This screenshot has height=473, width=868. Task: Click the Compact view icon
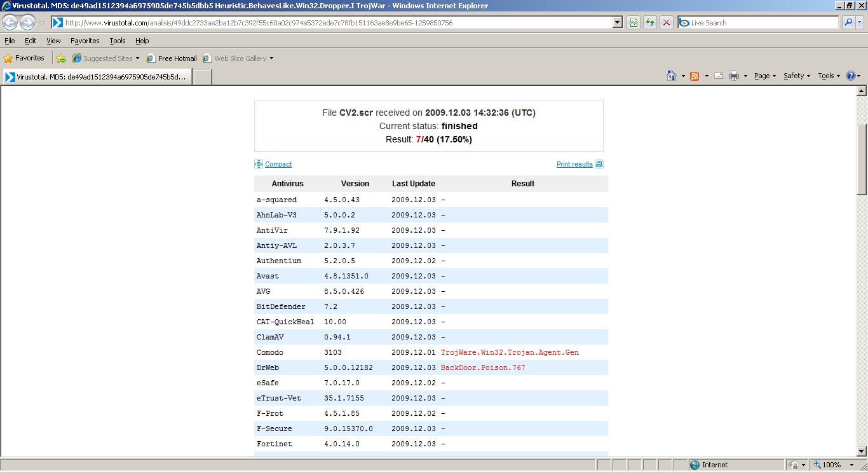point(259,164)
